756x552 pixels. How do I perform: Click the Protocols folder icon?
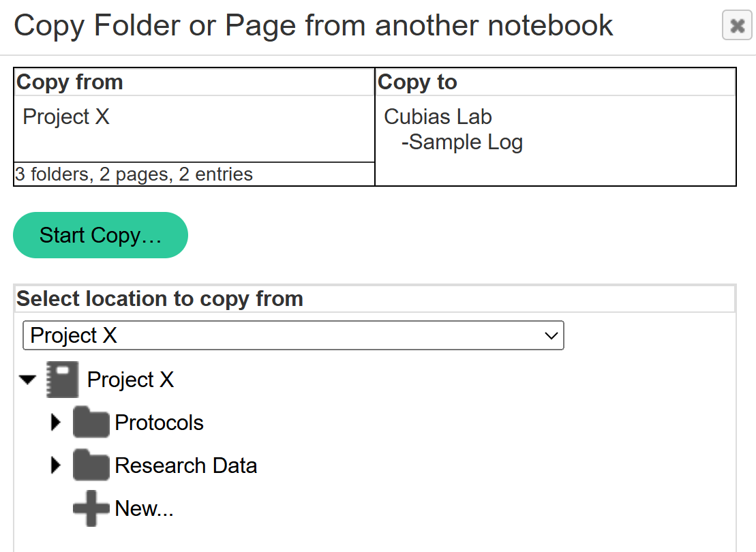tap(91, 423)
